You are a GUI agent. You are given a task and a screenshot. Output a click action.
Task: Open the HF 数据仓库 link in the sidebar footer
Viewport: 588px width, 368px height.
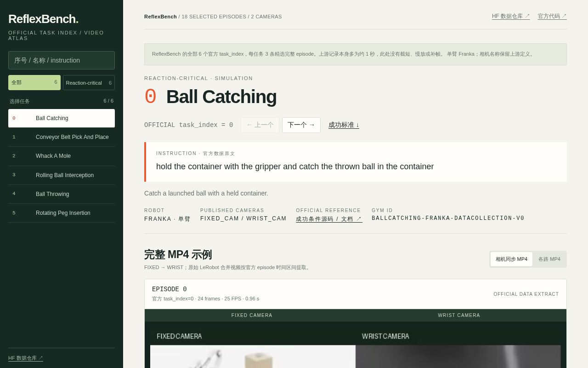point(26,358)
